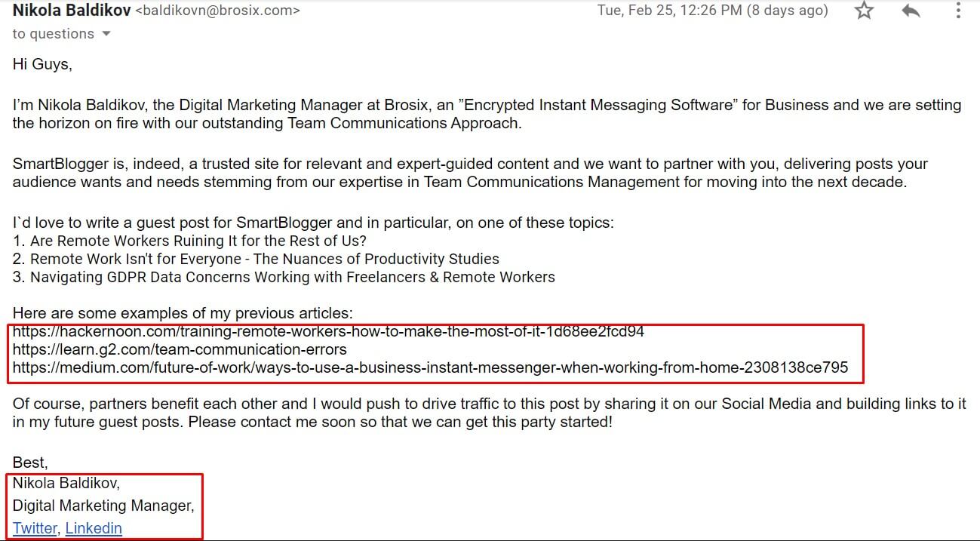Open the Linkedin link in the signature
The height and width of the screenshot is (541, 980).
(94, 528)
